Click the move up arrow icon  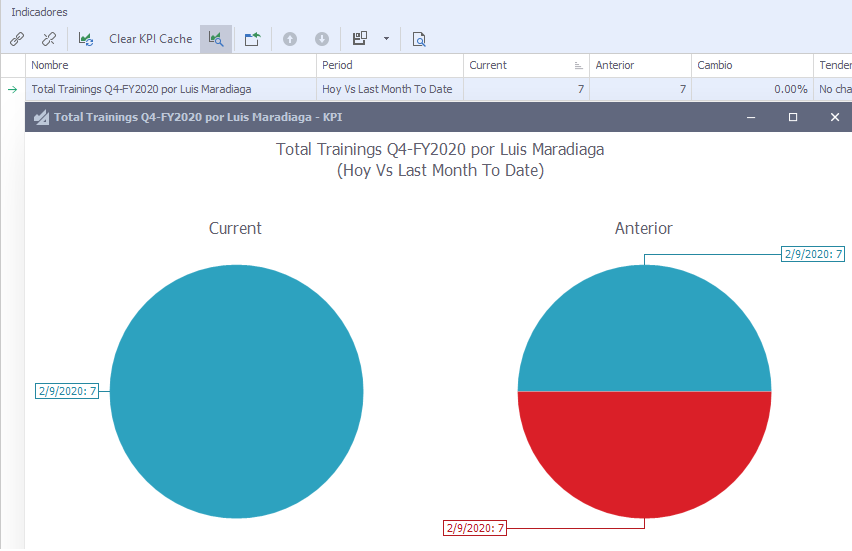[x=290, y=39]
